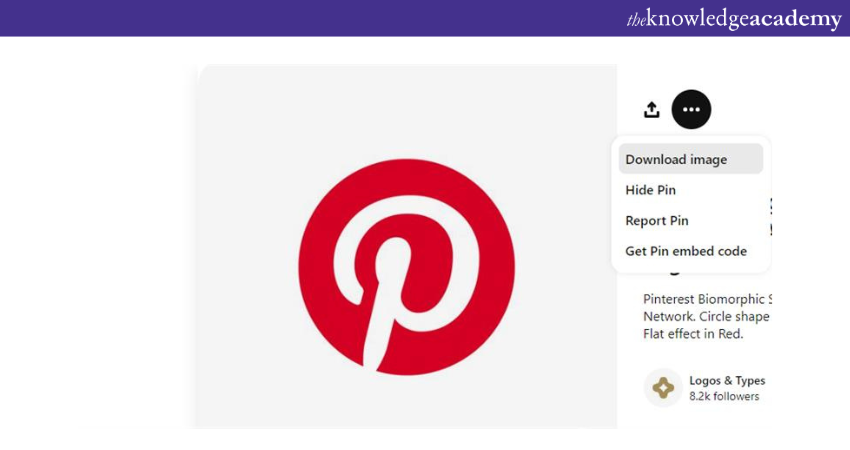Click the purple header bar

[x=300, y=18]
